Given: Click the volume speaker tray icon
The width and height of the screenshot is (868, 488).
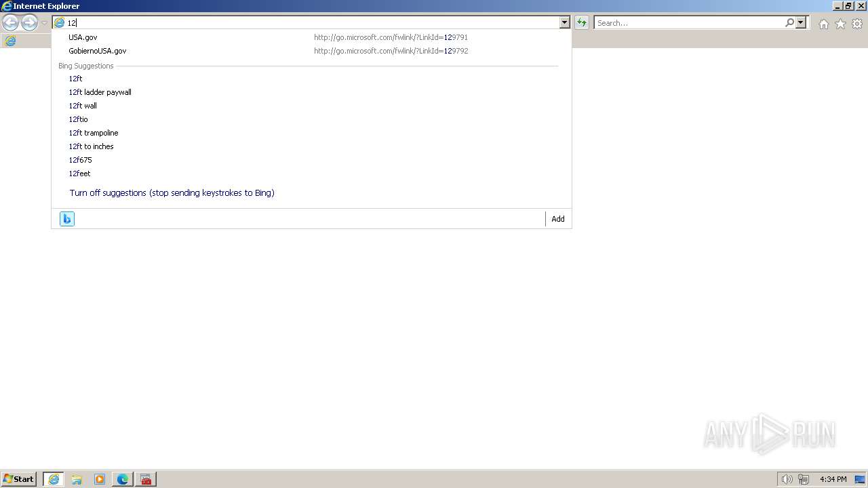Looking at the screenshot, I should (787, 479).
